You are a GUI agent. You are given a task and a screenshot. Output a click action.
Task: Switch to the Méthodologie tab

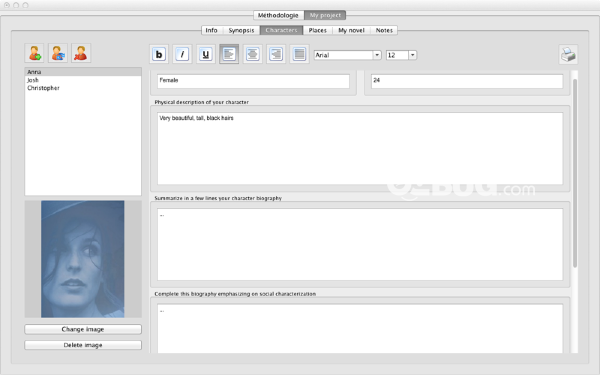pos(278,15)
